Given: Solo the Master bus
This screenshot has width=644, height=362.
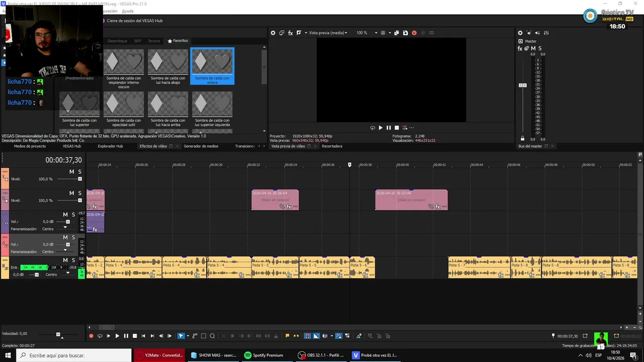Looking at the screenshot, I should (x=540, y=49).
